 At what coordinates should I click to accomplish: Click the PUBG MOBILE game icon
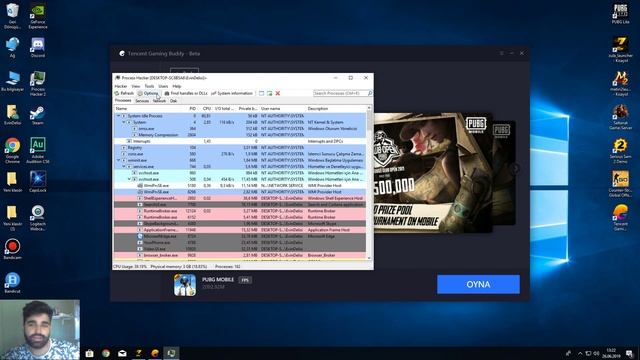184,284
